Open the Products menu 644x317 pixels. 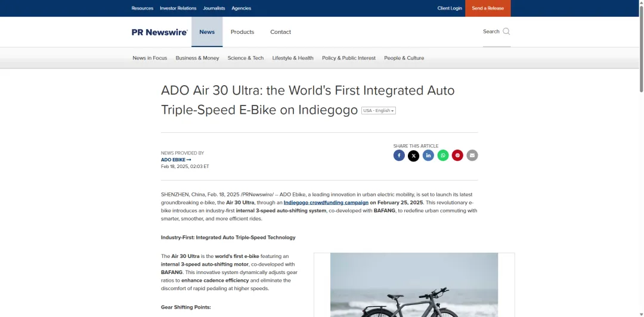click(242, 32)
